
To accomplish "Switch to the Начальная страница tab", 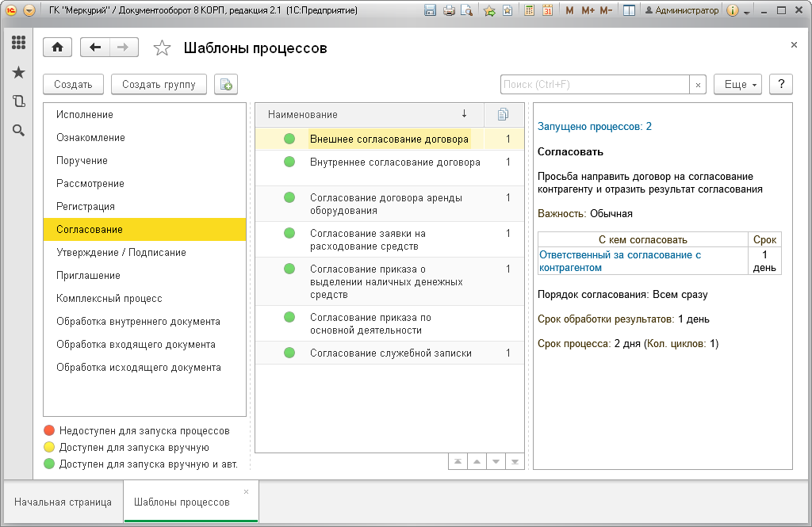I will pyautogui.click(x=63, y=502).
